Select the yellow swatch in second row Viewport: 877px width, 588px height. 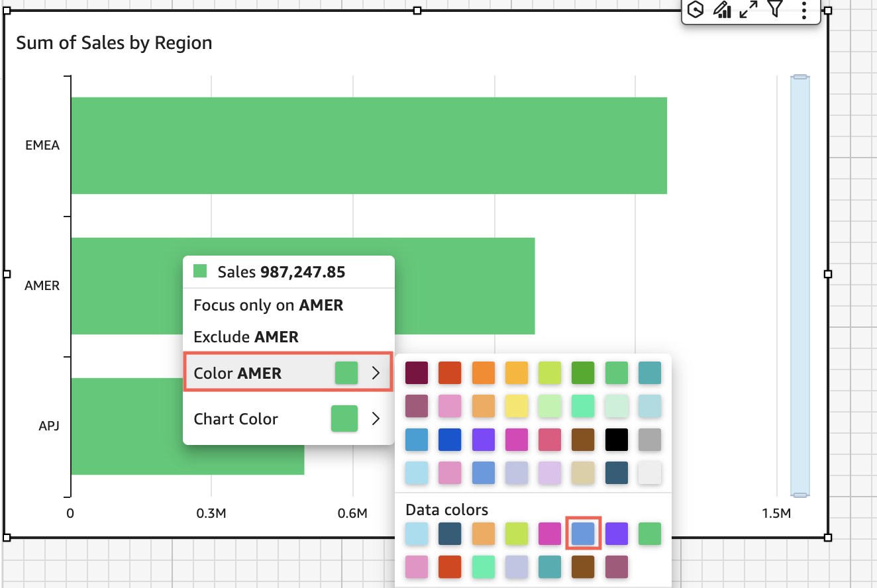click(x=517, y=406)
